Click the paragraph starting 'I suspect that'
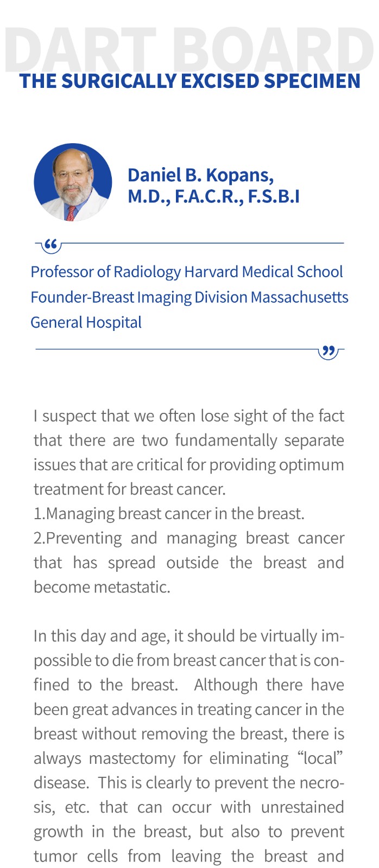This screenshot has width=379, height=868. (x=189, y=452)
